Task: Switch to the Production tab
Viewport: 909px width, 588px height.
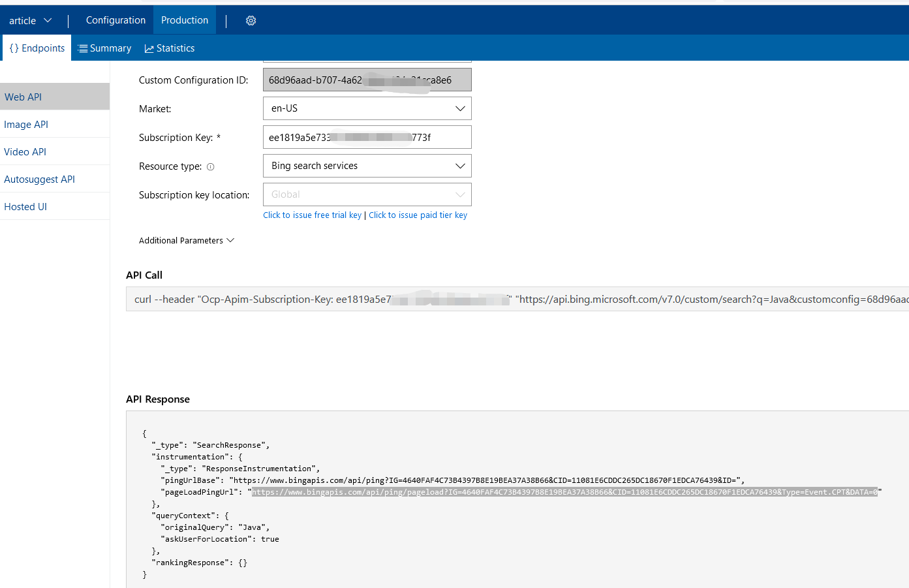Action: (x=185, y=20)
